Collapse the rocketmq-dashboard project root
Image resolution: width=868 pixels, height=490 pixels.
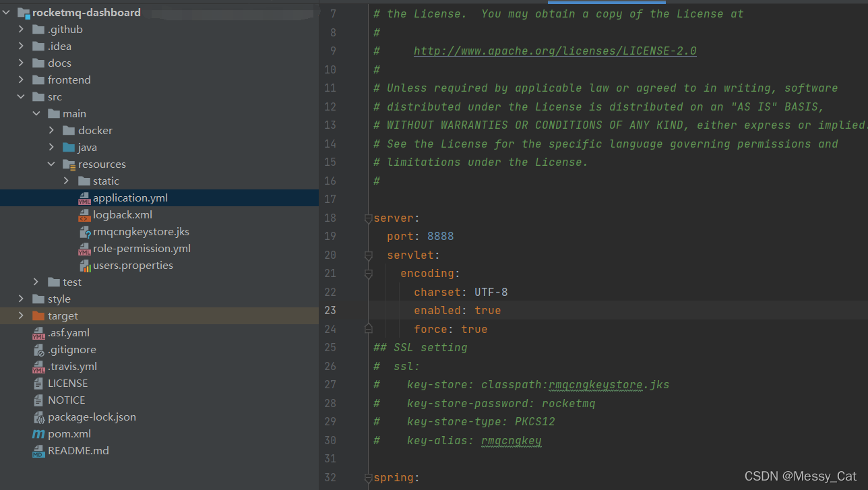[7, 13]
